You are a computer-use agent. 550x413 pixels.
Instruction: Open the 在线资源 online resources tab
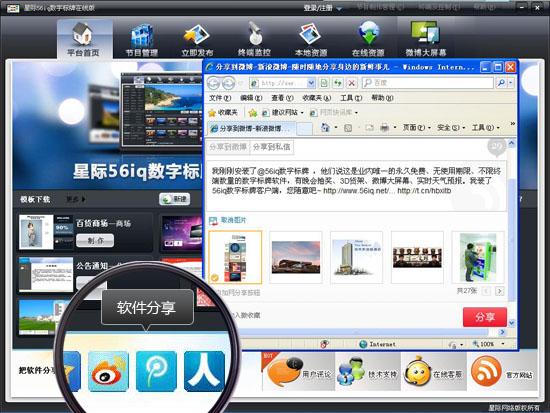[368, 39]
